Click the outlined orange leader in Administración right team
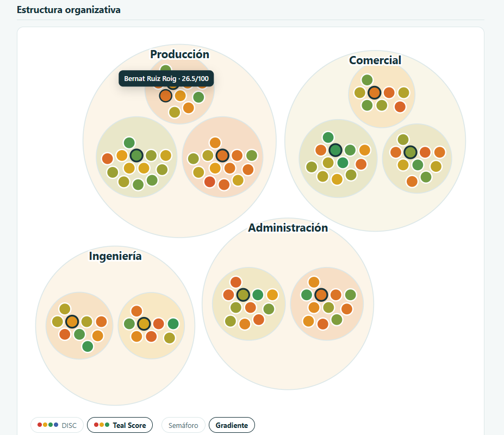 pos(321,295)
